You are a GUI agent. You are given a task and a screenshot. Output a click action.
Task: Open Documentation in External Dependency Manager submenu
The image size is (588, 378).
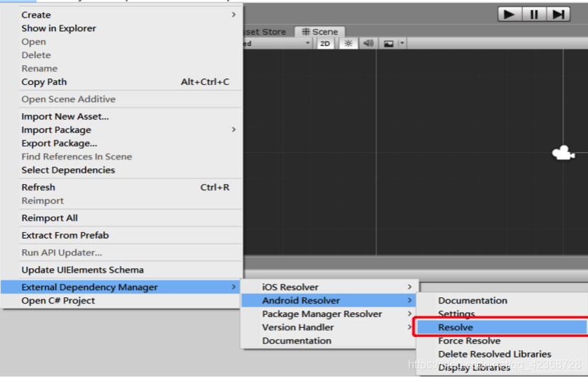[329, 341]
